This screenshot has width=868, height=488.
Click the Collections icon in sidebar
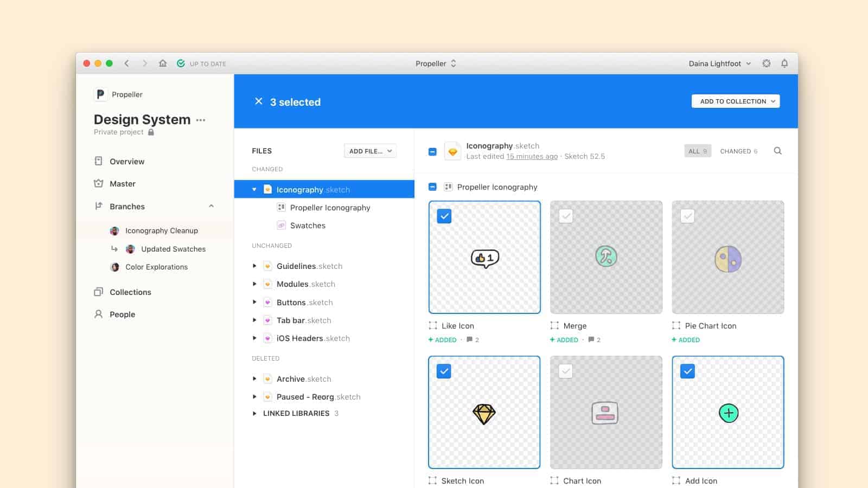coord(98,292)
